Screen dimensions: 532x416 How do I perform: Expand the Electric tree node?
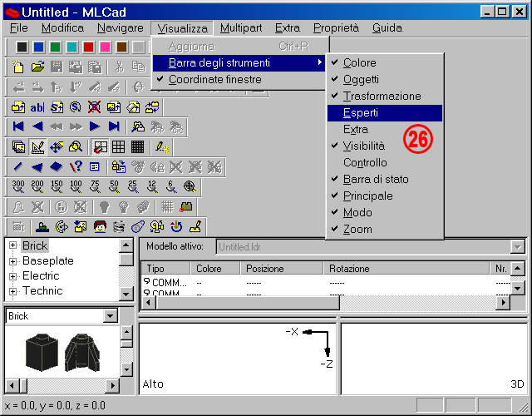13,276
